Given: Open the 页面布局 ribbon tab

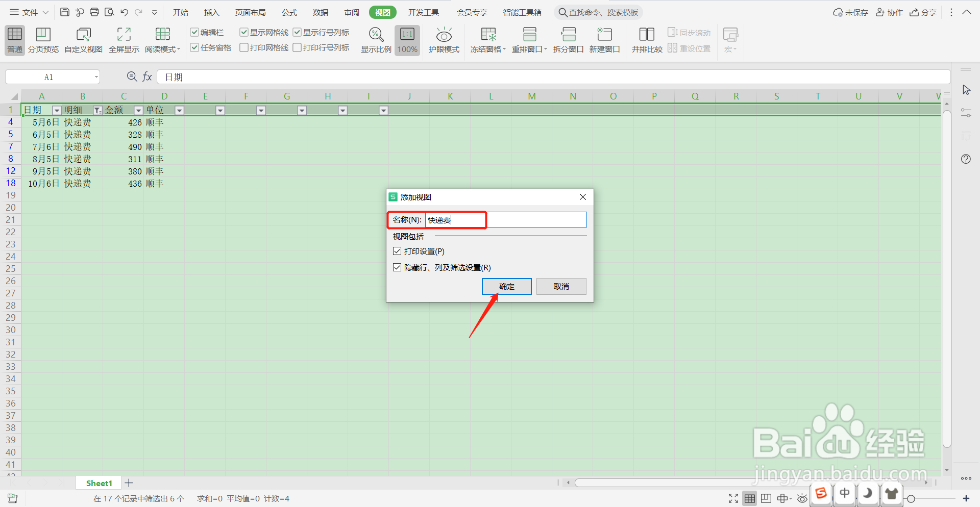Looking at the screenshot, I should 251,12.
